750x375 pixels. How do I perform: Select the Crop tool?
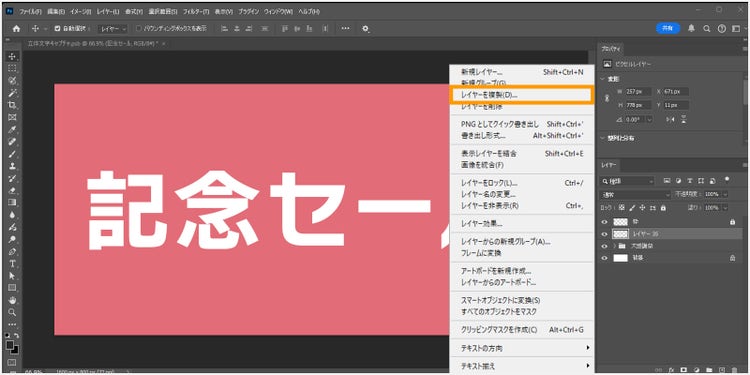click(12, 105)
